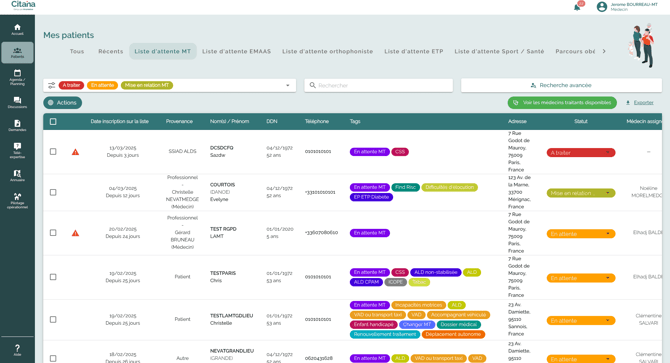
Task: Click the Changer MT tag
Action: 417,325
